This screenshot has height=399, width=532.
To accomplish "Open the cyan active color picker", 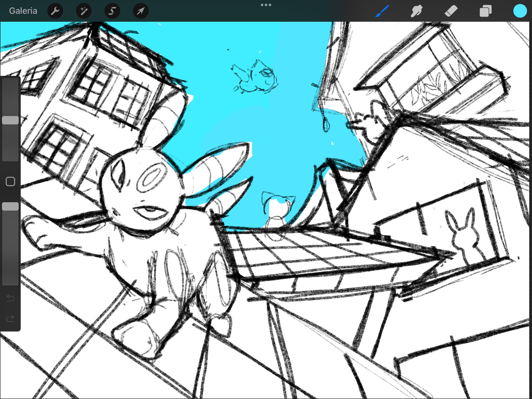I will [520, 11].
